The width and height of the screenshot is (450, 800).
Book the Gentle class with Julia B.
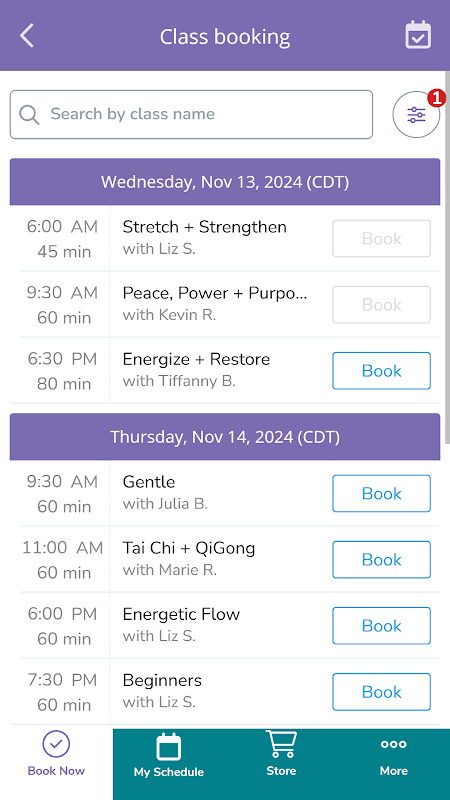tap(382, 493)
